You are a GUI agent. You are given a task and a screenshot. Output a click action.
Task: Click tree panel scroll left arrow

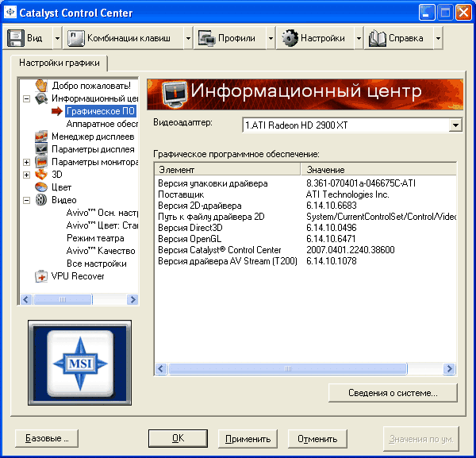pyautogui.click(x=26, y=299)
